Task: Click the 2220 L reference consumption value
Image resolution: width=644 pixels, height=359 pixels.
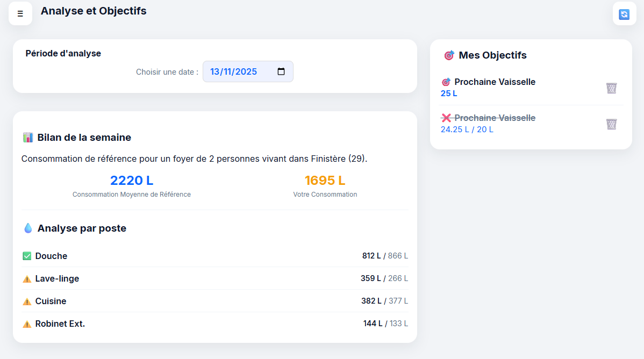Action: 132,181
